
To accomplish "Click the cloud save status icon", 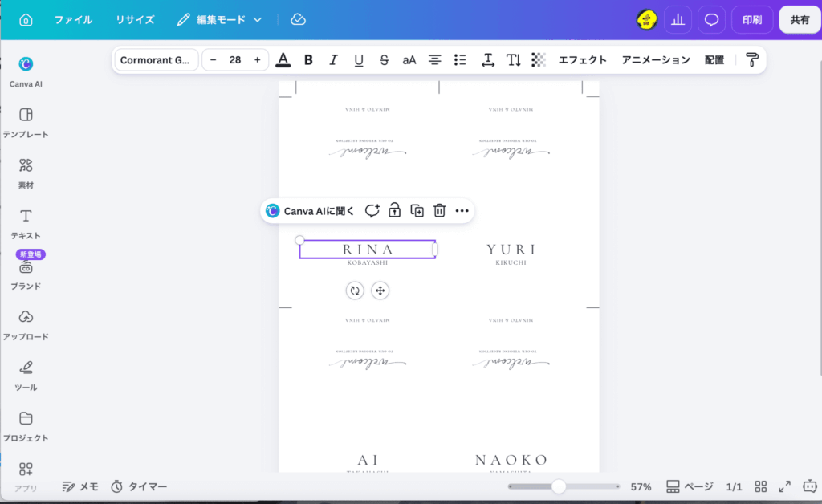I will pos(299,20).
